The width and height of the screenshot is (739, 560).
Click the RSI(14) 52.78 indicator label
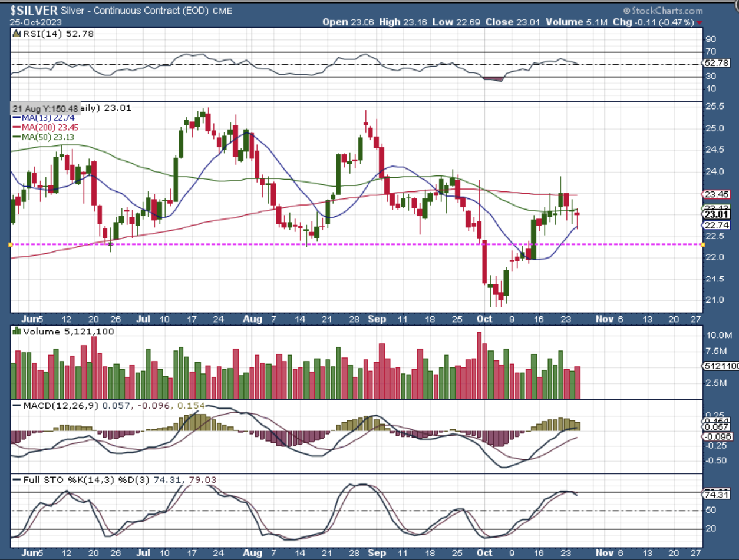pyautogui.click(x=57, y=34)
